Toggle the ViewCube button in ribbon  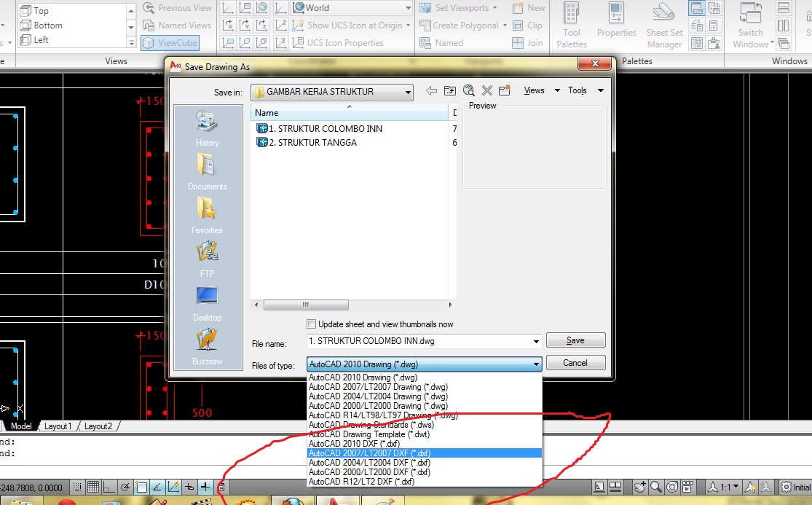tap(170, 43)
